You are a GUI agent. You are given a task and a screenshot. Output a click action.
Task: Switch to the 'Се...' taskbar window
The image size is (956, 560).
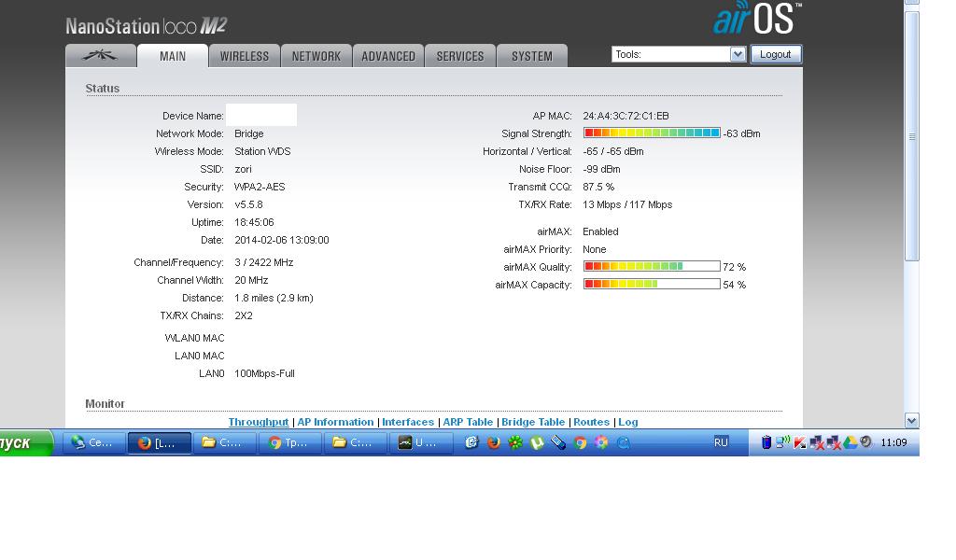(94, 443)
